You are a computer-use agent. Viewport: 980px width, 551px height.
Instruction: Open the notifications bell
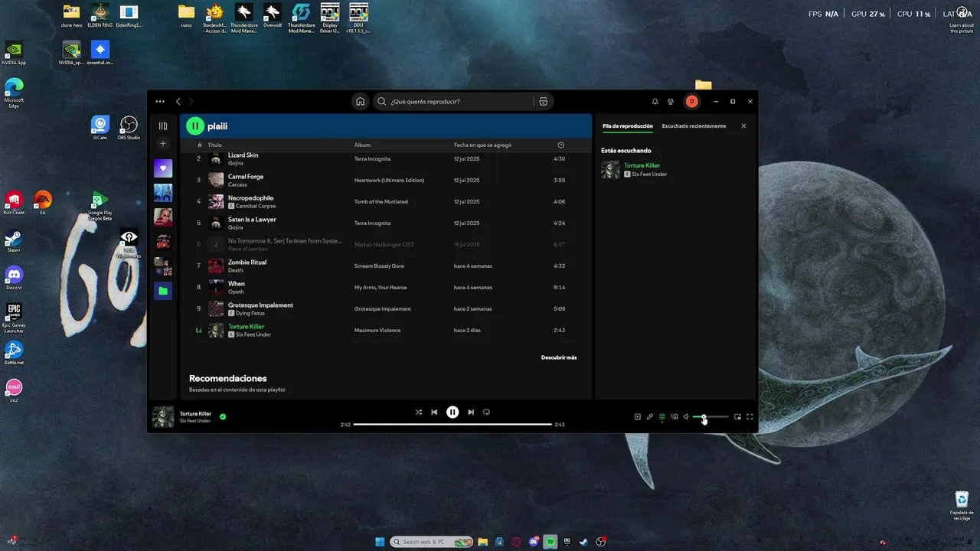pos(655,101)
